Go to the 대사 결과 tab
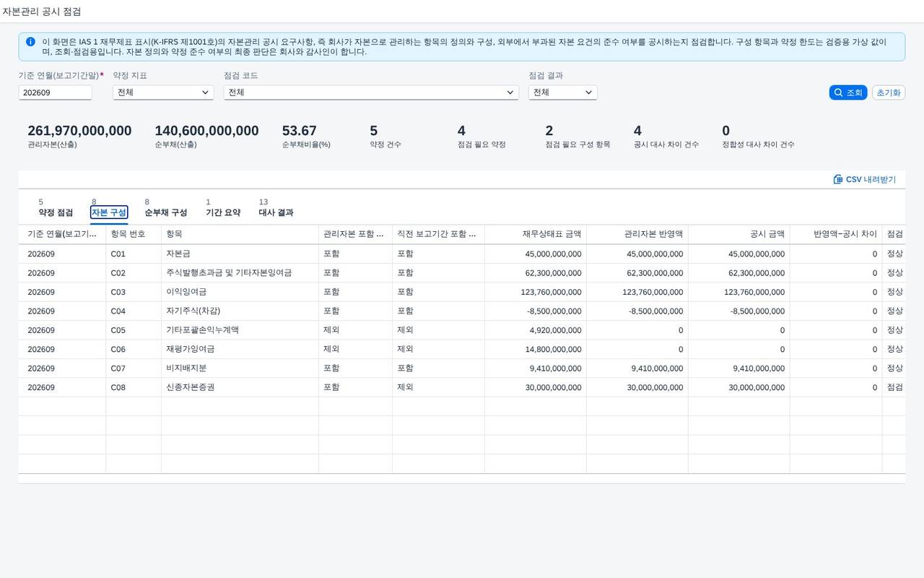Image resolution: width=924 pixels, height=578 pixels. [276, 212]
